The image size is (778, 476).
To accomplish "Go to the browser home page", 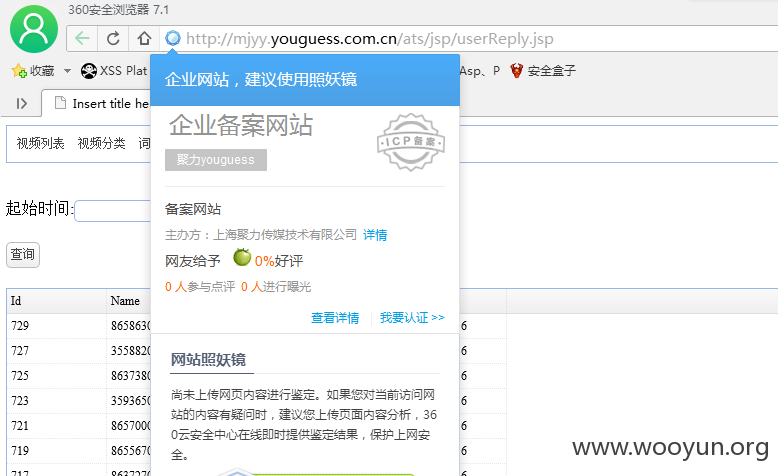I will pos(144,38).
